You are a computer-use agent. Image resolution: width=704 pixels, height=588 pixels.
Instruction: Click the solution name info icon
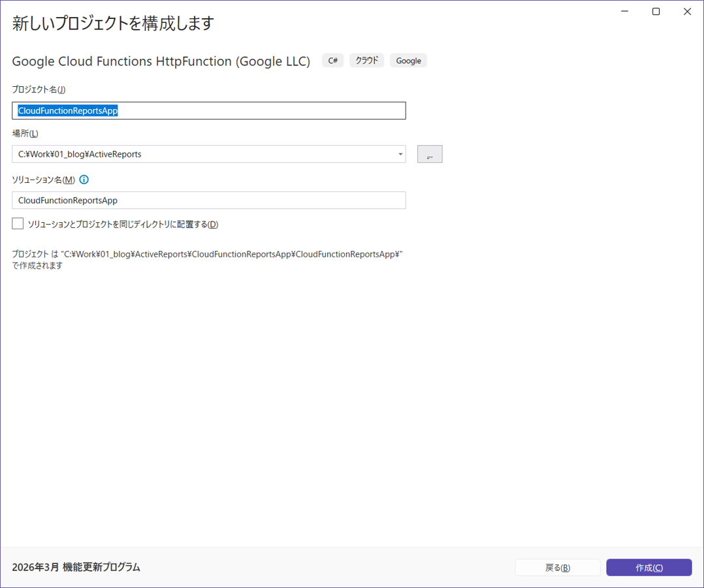coord(84,180)
